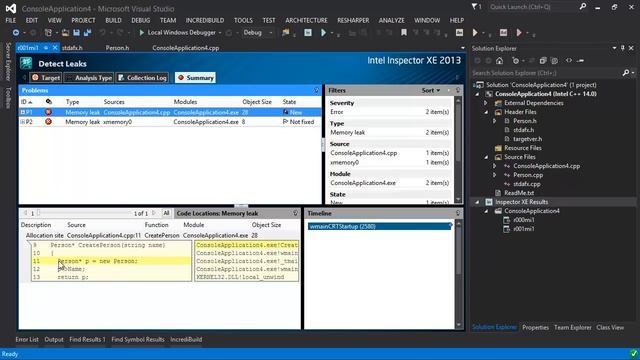Click the Quick Launch search icon
The height and width of the screenshot is (360, 640).
[x=583, y=7]
